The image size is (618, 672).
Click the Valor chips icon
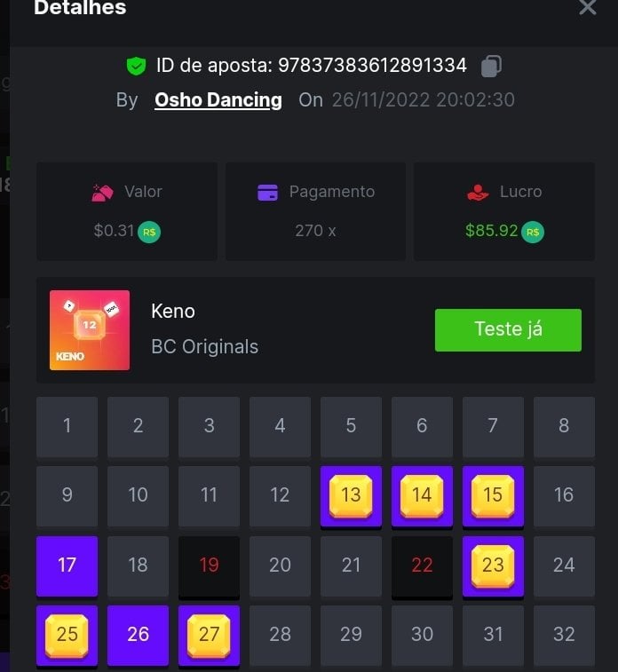(x=102, y=193)
